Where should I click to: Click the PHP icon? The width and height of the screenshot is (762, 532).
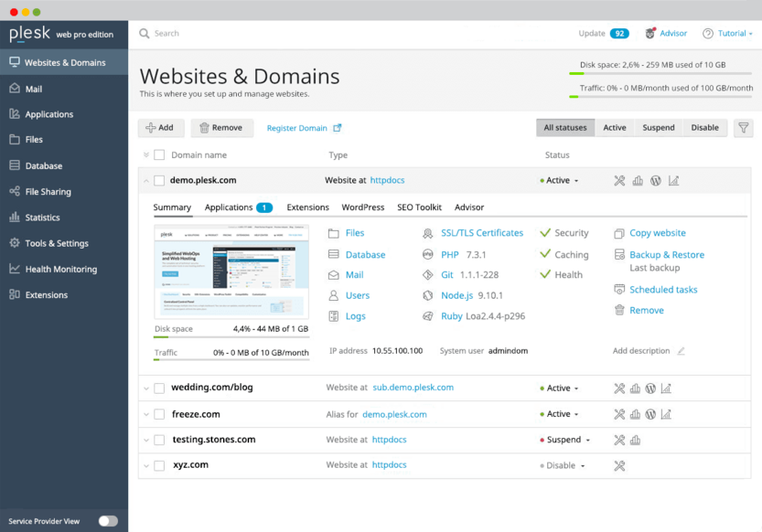[428, 254]
